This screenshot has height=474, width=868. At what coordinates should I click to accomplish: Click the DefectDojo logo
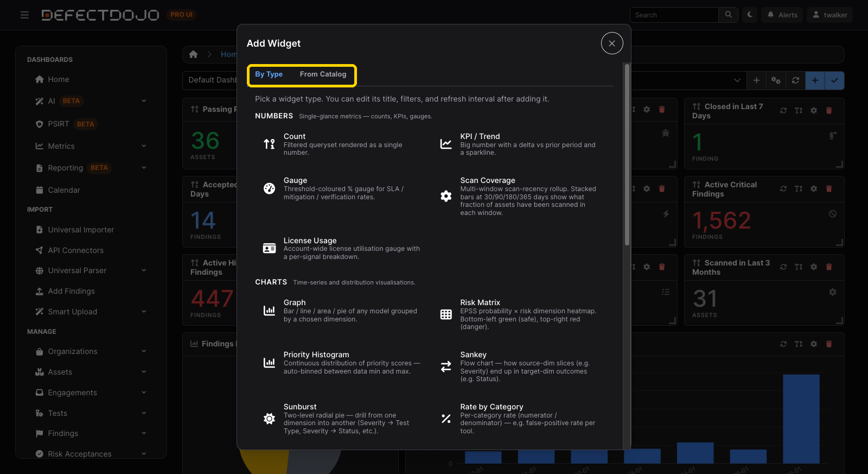(100, 15)
